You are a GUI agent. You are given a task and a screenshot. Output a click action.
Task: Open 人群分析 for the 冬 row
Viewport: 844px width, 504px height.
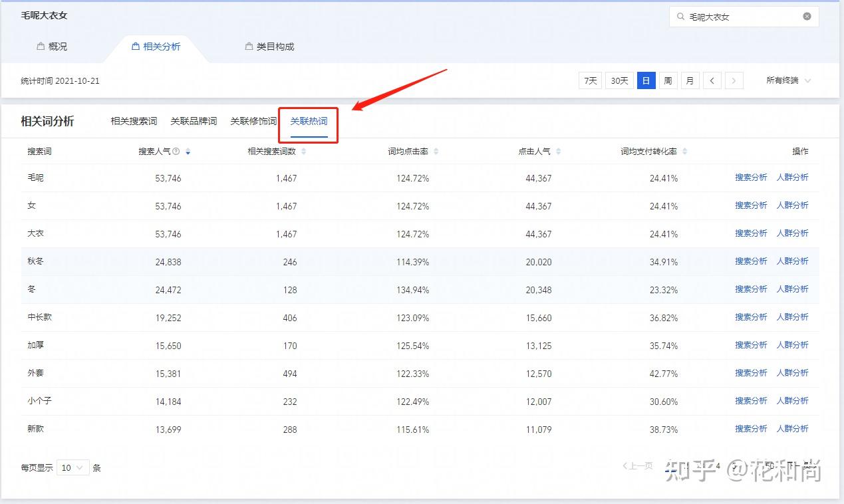point(793,289)
